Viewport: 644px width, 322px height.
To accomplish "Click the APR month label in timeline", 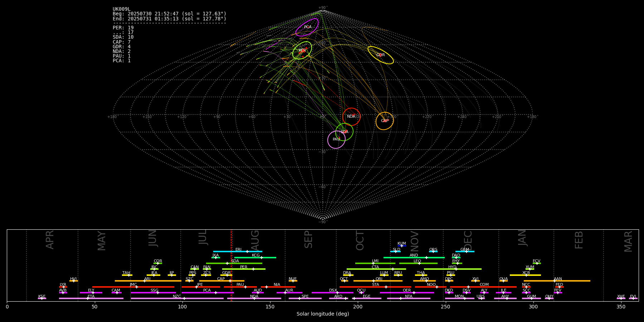I will coord(50,240).
